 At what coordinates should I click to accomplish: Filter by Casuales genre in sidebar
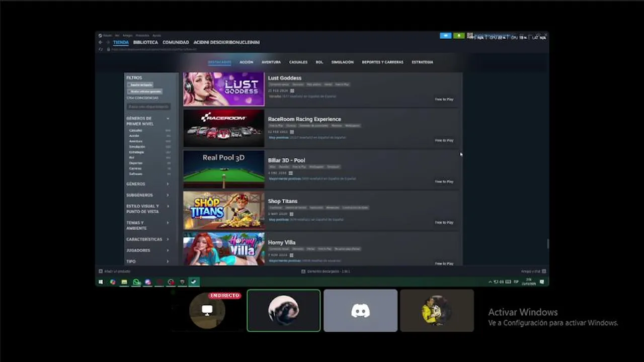pos(135,130)
